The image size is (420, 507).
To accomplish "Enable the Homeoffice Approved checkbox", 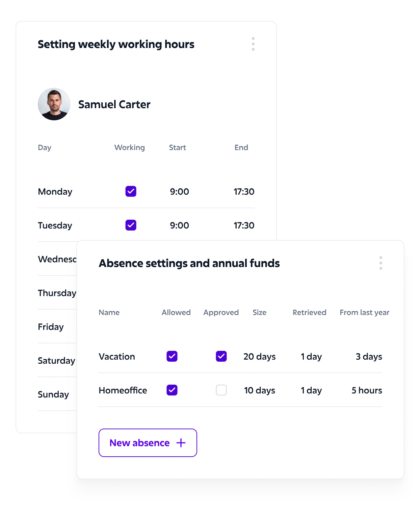I will pos(221,390).
